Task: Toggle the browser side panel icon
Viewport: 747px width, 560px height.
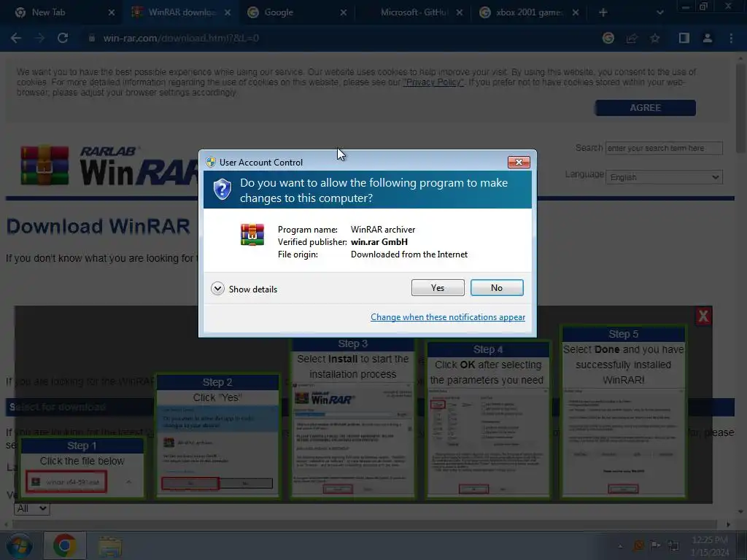Action: (x=684, y=38)
